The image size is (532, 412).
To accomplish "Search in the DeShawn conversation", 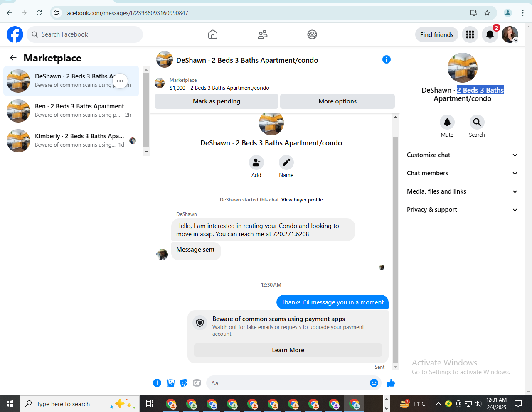I will point(477,122).
